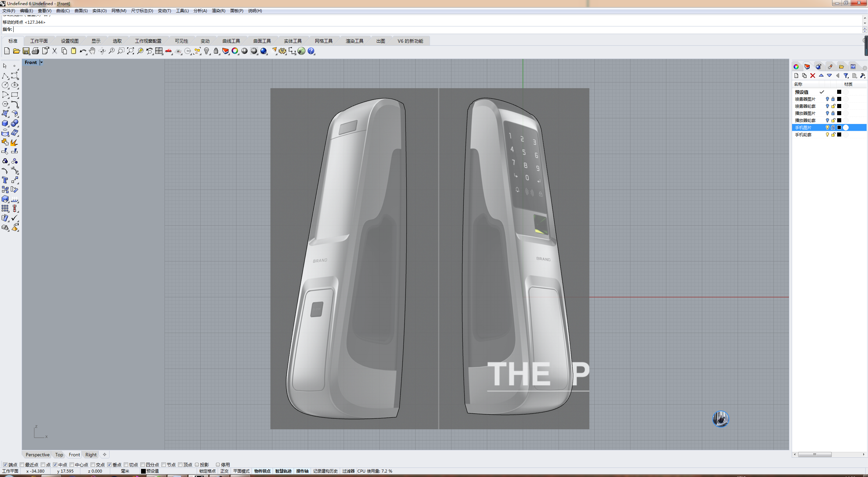This screenshot has height=477, width=868.
Task: Open the Front viewport title dropdown arrow
Action: 41,62
